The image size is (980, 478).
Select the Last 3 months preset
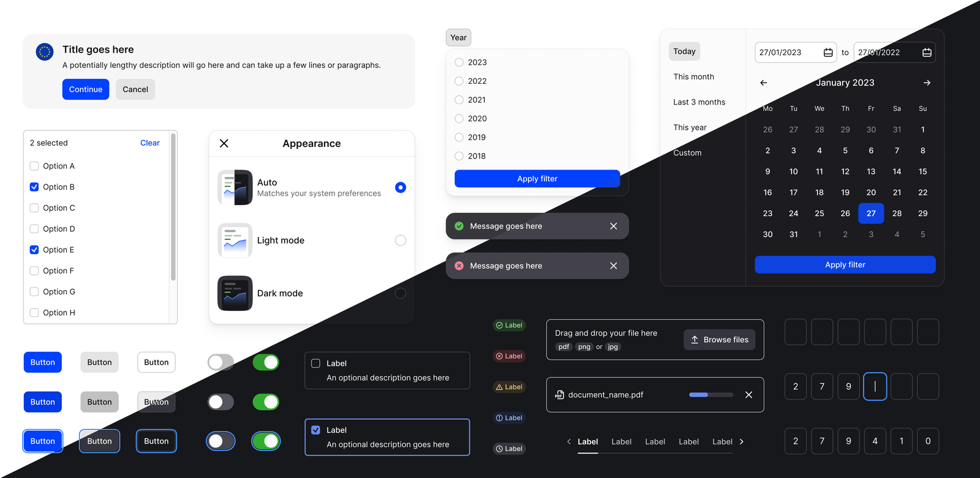tap(699, 102)
